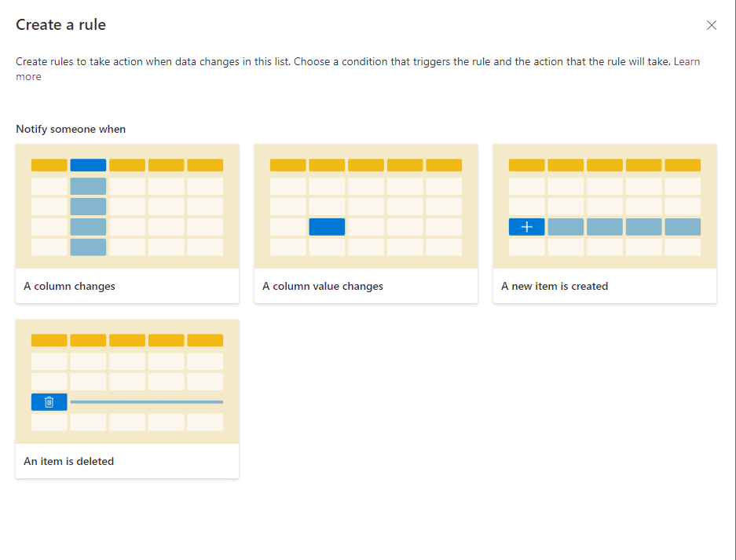Image resolution: width=736 pixels, height=560 pixels.
Task: Click the 'A column changes' illustration thumbnail
Action: [x=127, y=207]
